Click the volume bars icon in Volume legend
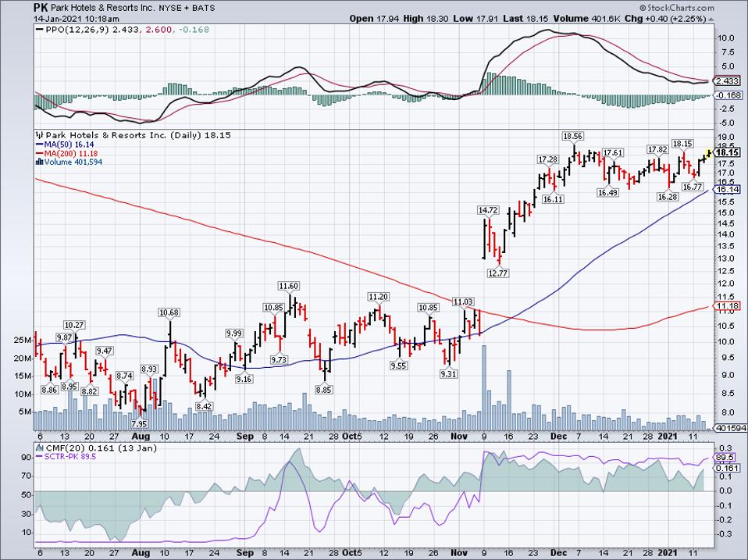 (40, 162)
